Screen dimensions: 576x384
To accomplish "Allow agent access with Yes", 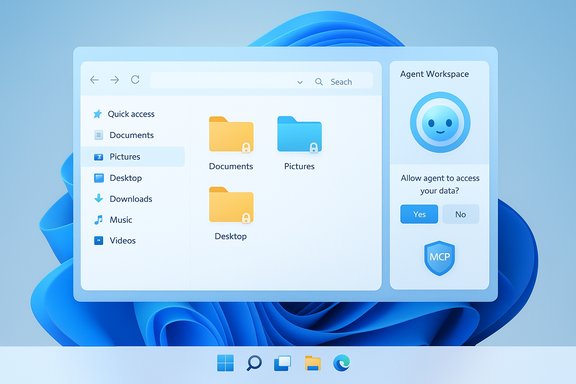I will 419,214.
